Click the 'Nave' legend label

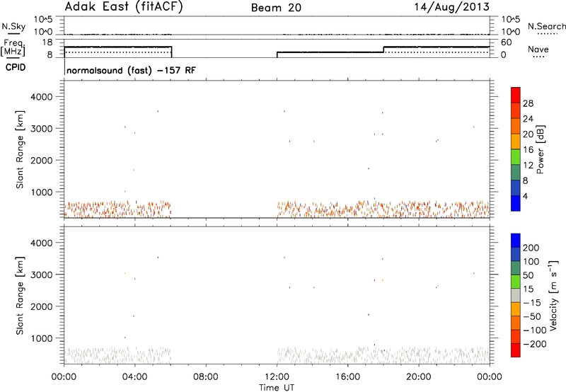click(538, 49)
